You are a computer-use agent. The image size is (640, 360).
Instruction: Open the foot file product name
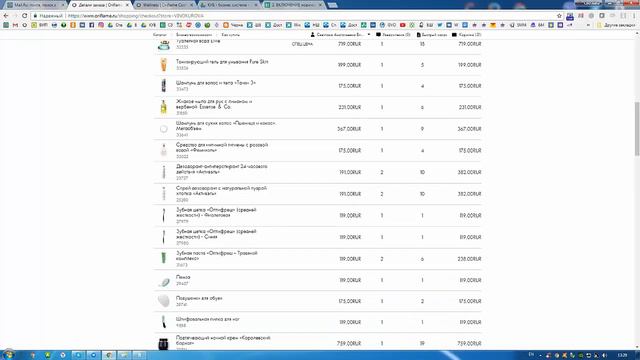[208, 319]
